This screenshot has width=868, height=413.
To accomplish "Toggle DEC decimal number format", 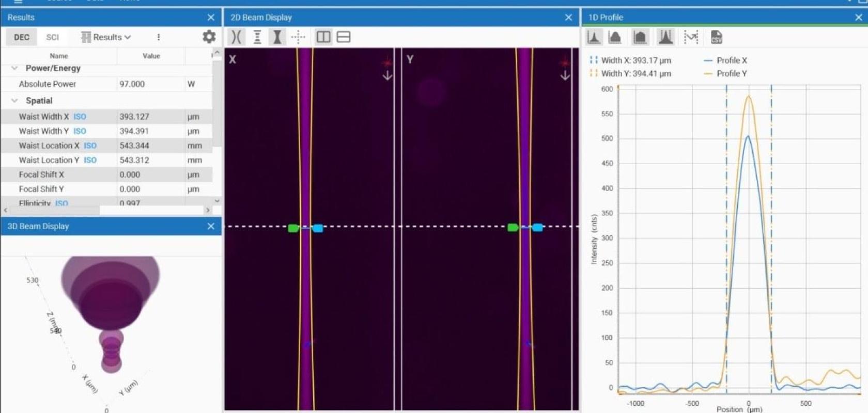I will click(22, 37).
